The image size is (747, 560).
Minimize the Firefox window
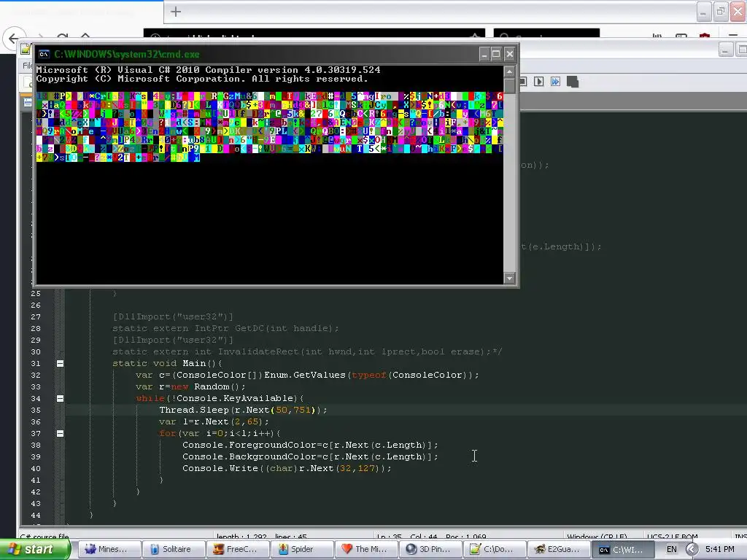click(x=704, y=12)
